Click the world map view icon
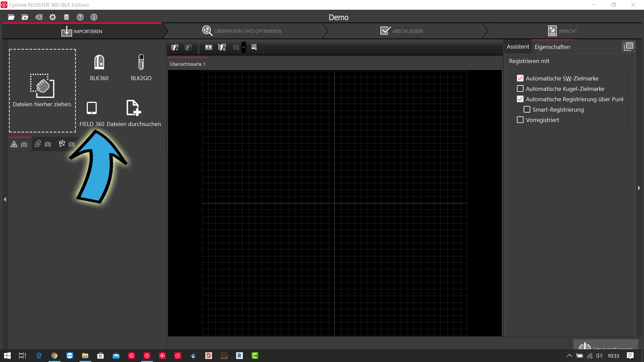Screen dimensions: 644x362 (x=209, y=47)
